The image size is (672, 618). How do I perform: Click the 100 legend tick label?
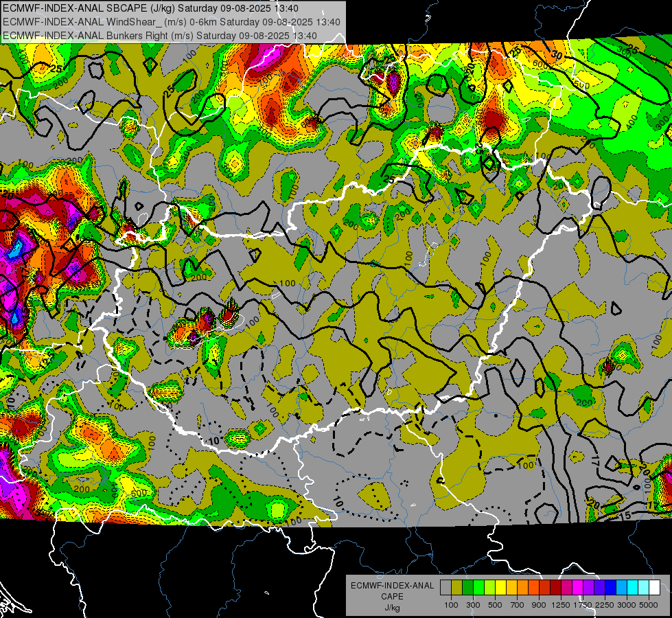tap(451, 605)
